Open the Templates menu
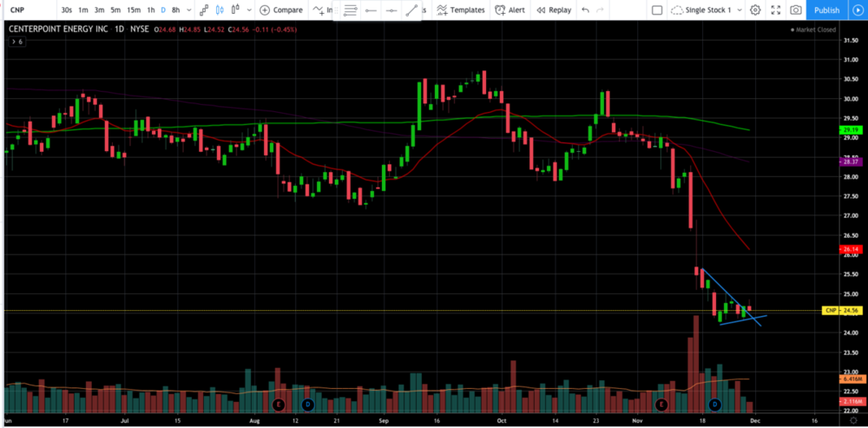Viewport: 868px width, 428px height. pyautogui.click(x=460, y=10)
